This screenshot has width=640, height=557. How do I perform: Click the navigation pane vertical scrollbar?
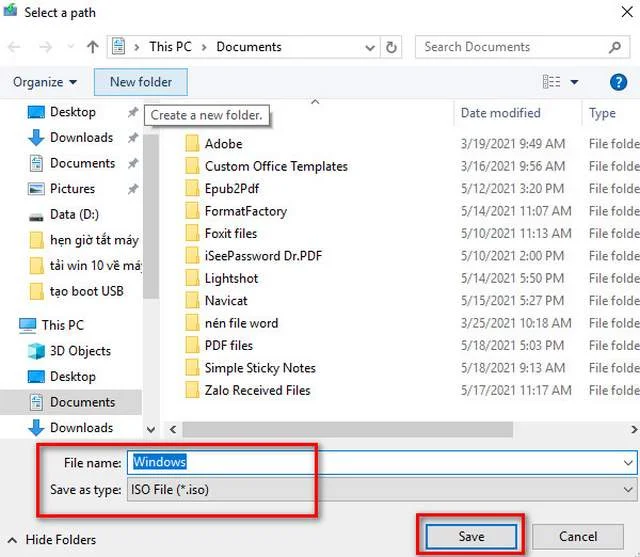click(x=151, y=216)
